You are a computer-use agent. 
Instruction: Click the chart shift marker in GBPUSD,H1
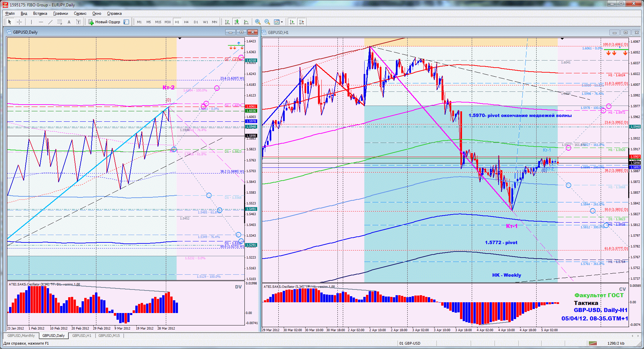[x=562, y=39]
